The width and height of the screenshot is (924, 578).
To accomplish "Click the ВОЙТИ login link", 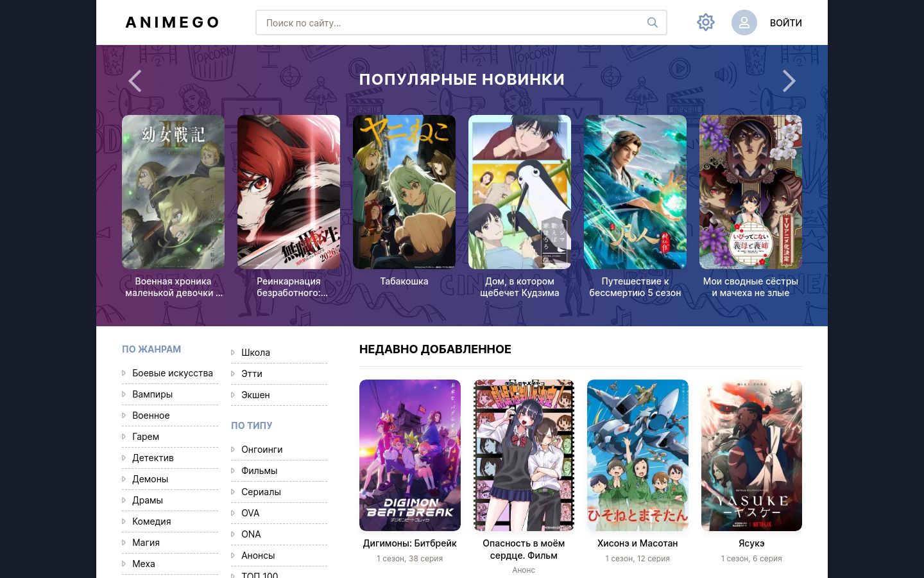I will click(785, 22).
